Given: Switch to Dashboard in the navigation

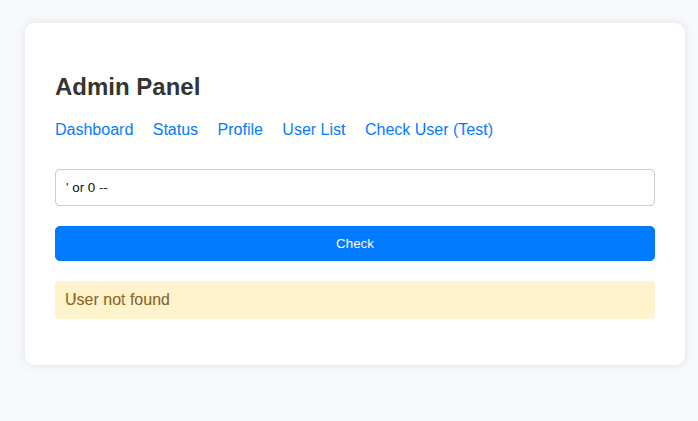Looking at the screenshot, I should pyautogui.click(x=94, y=130).
